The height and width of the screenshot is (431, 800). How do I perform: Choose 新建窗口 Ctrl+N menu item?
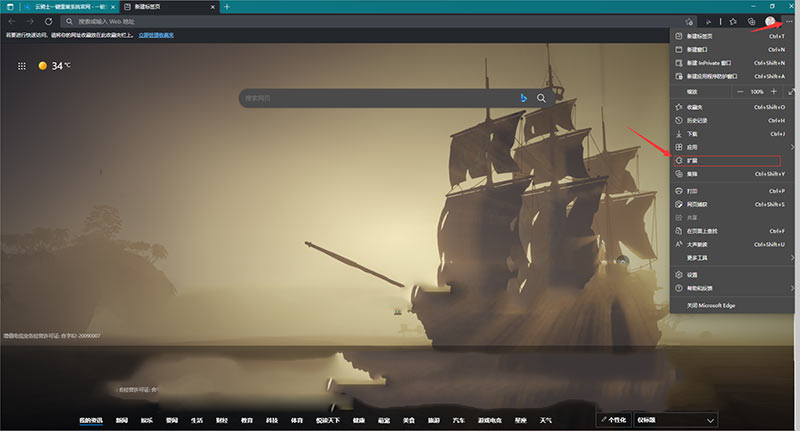coord(732,49)
